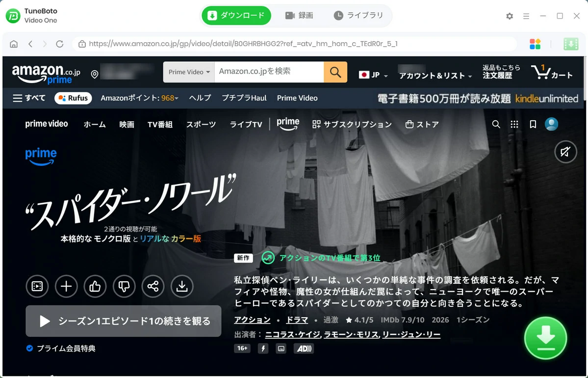Open cast member ニコラス・ケイジ

[x=292, y=334]
